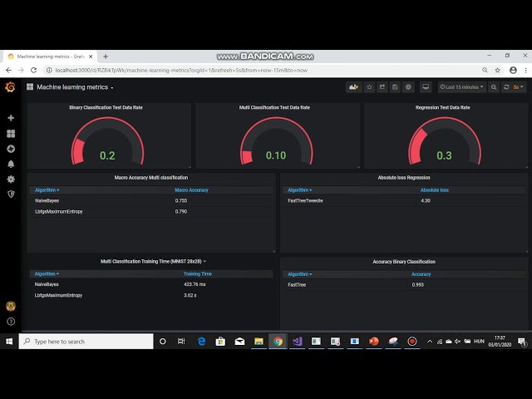Open the Alerting bell icon in sidebar
The height and width of the screenshot is (399, 532).
tap(11, 164)
